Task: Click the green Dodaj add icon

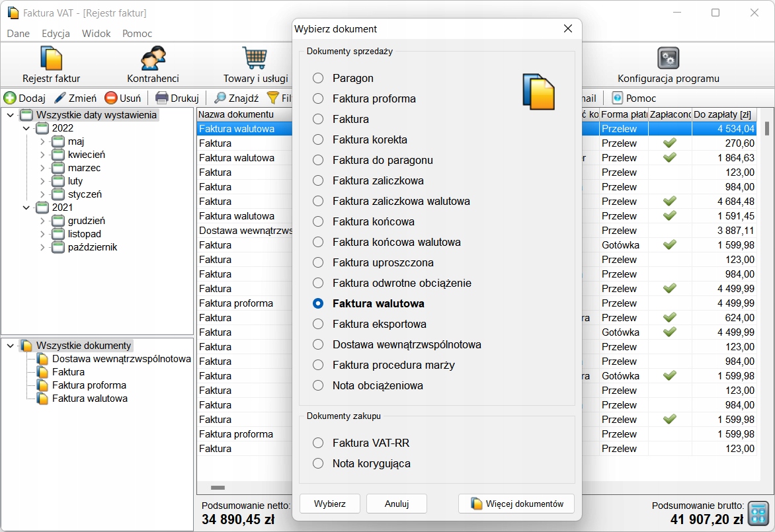Action: tap(10, 98)
